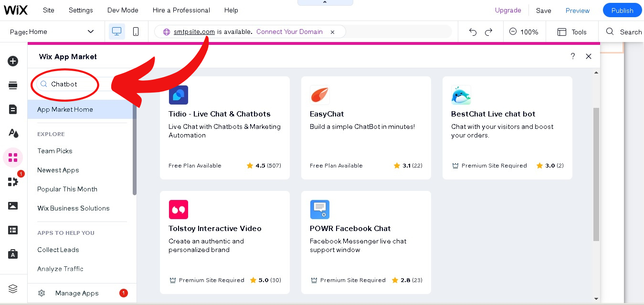
Task: Click the results scroll-up arrow
Action: [x=596, y=73]
